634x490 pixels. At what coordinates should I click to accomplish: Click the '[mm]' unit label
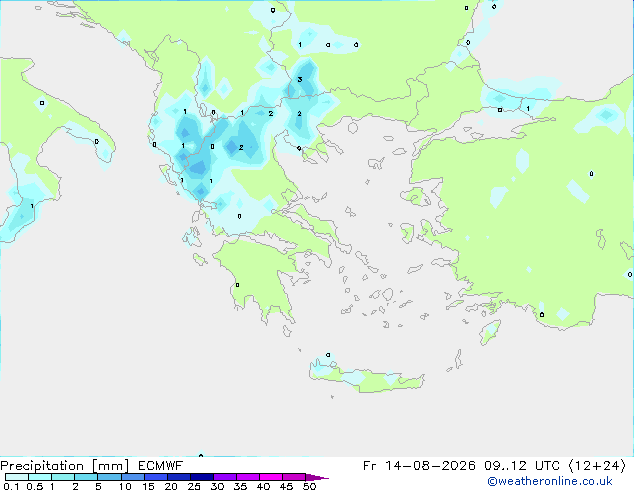[x=110, y=466]
